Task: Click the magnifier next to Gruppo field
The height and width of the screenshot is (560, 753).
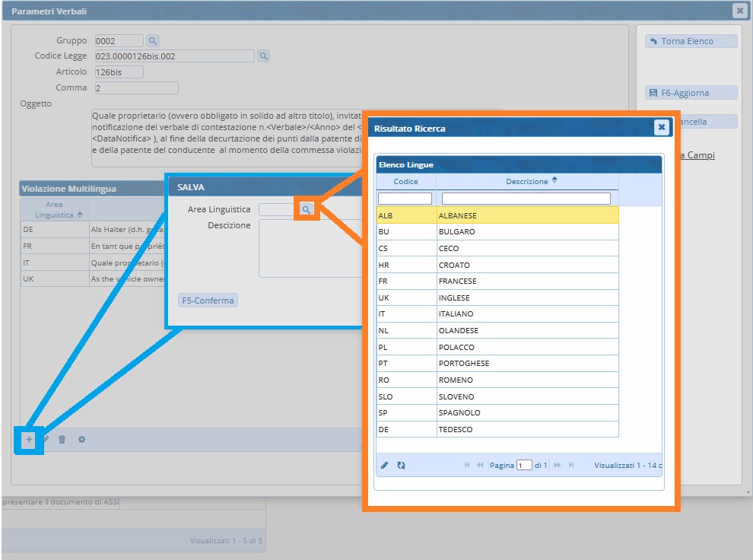Action: [x=152, y=41]
